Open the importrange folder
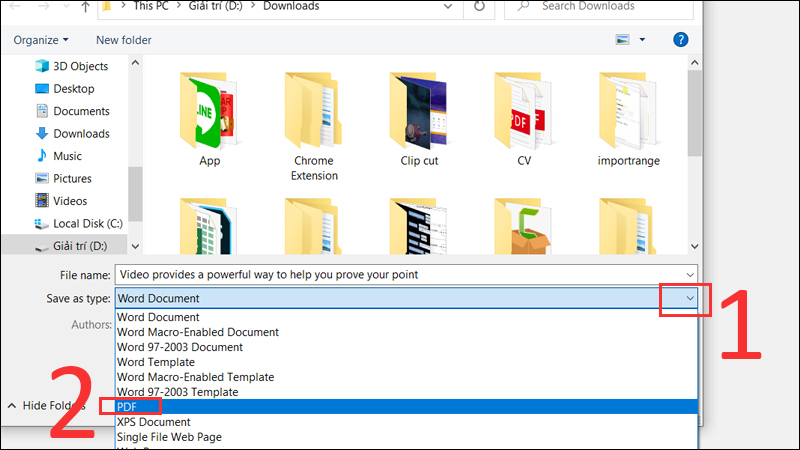 point(628,115)
